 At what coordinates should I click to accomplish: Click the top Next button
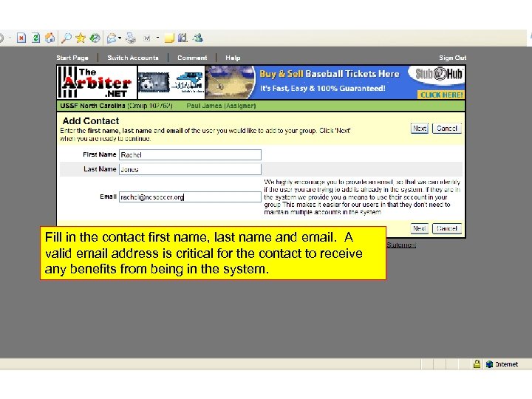[420, 129]
